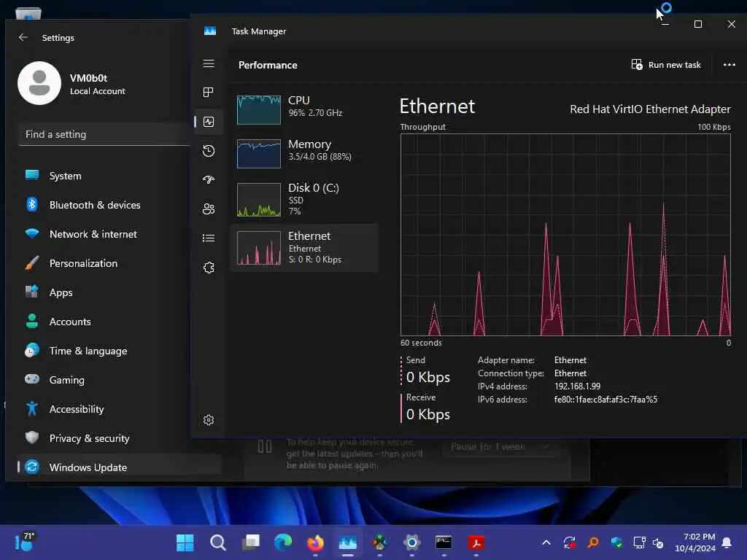
Task: Switch to Settings gear on taskbar
Action: coord(412,542)
